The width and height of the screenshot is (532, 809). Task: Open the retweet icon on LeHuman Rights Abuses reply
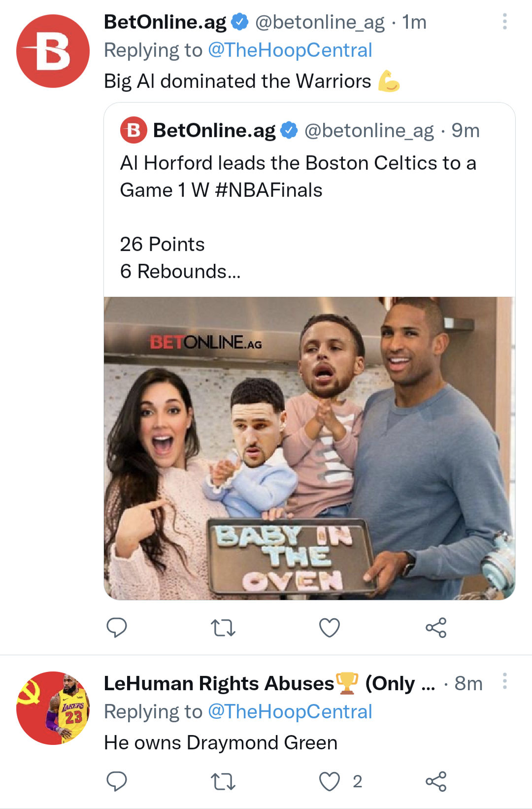pos(223,781)
